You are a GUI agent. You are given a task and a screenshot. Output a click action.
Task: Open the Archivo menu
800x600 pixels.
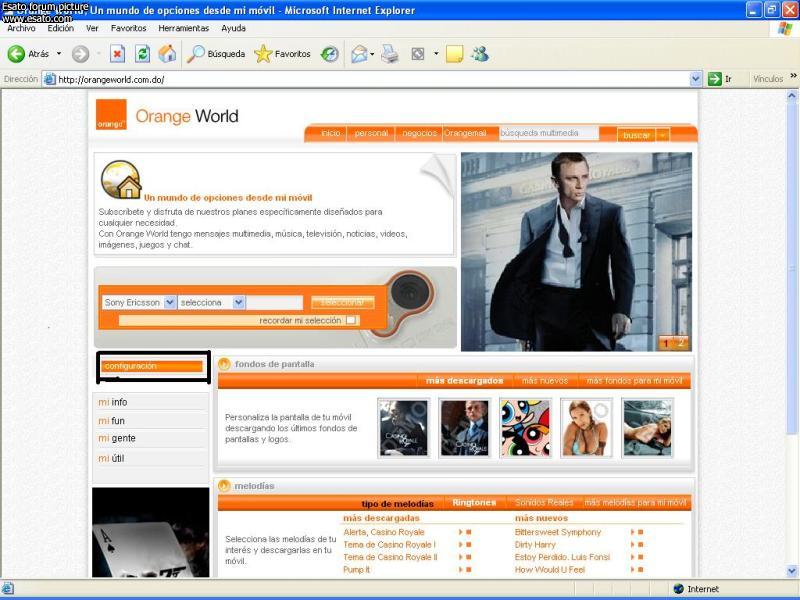click(21, 28)
